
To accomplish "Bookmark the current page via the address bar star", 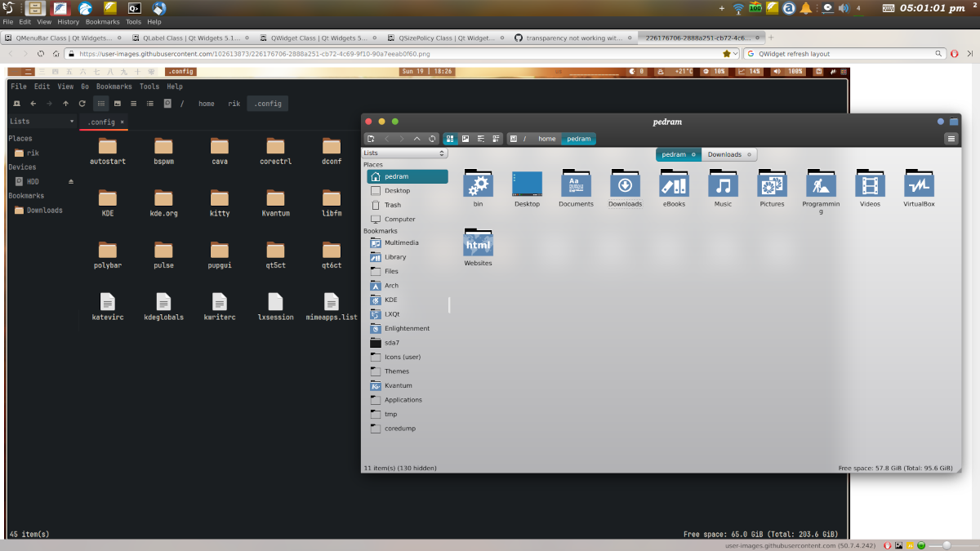I will tap(726, 54).
